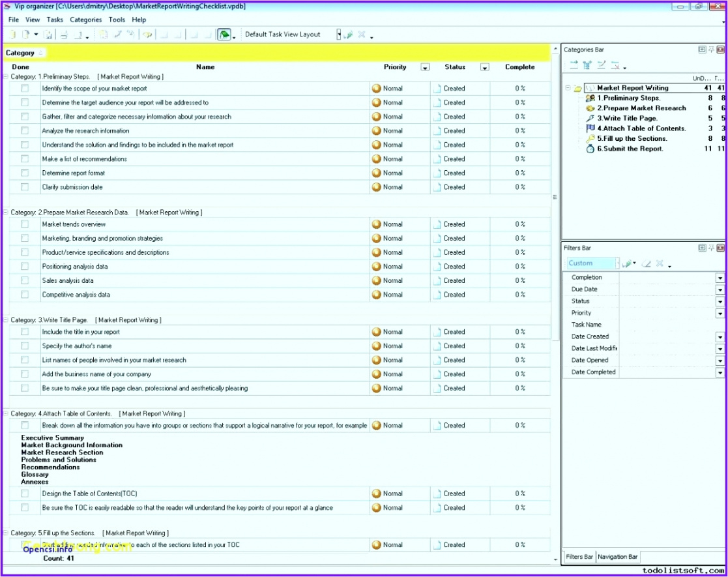Click the blue flag icon beside Attach Table of Contents
Image resolution: width=728 pixels, height=577 pixels.
point(590,128)
